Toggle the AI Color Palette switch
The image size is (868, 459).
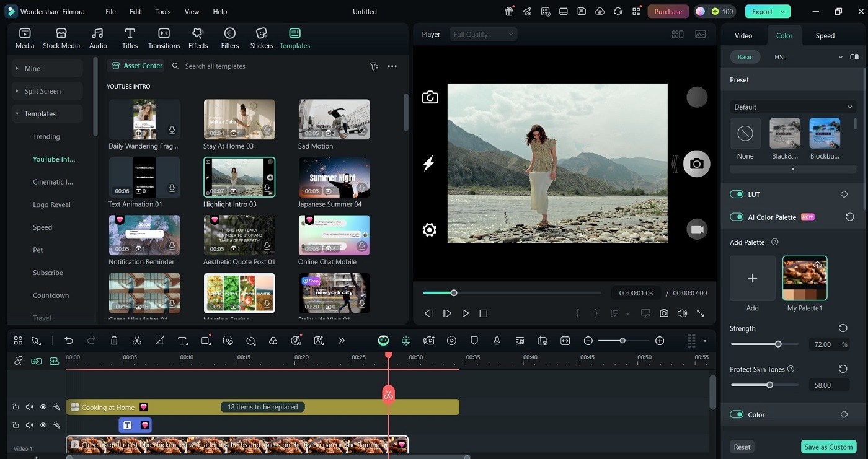[x=737, y=217]
